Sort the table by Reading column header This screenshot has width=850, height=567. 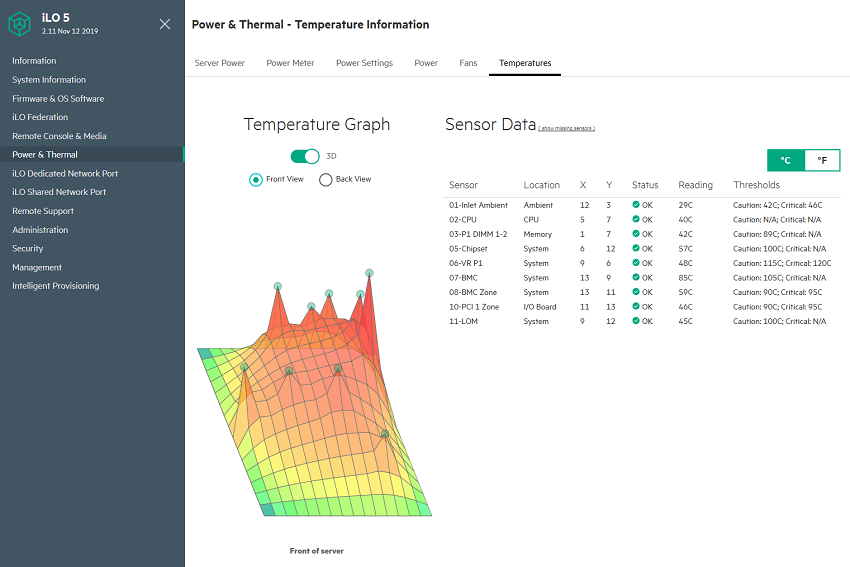(x=695, y=185)
